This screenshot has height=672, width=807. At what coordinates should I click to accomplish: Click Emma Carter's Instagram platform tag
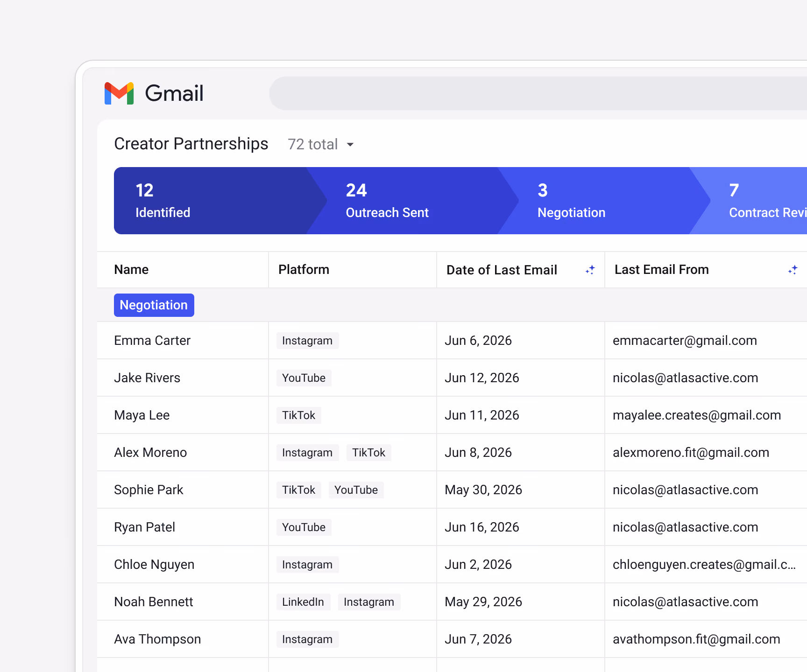pos(307,341)
